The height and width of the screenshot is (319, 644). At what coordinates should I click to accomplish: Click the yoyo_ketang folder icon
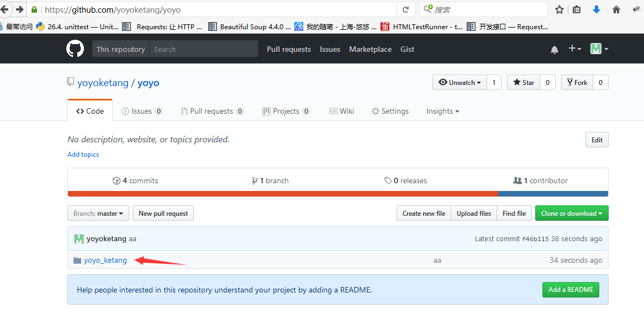[77, 260]
